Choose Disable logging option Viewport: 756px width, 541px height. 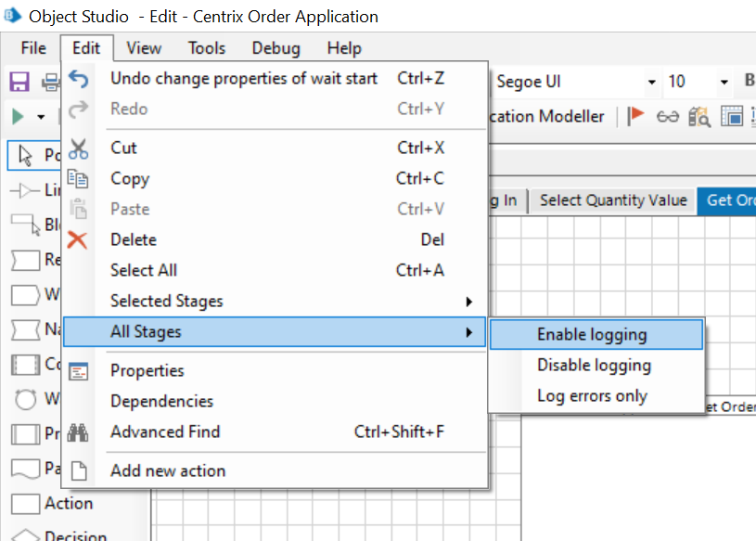[594, 366]
